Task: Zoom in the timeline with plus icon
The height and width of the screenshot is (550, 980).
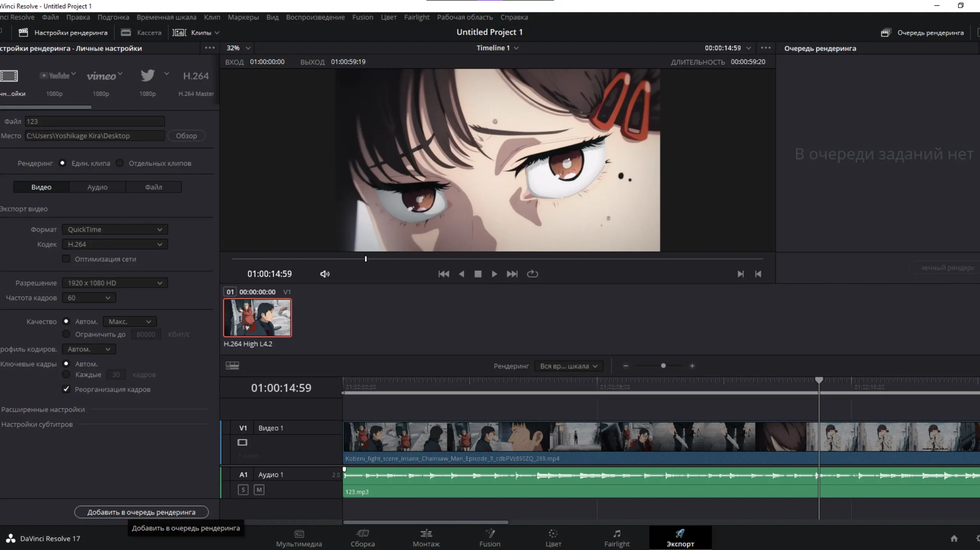Action: 692,366
